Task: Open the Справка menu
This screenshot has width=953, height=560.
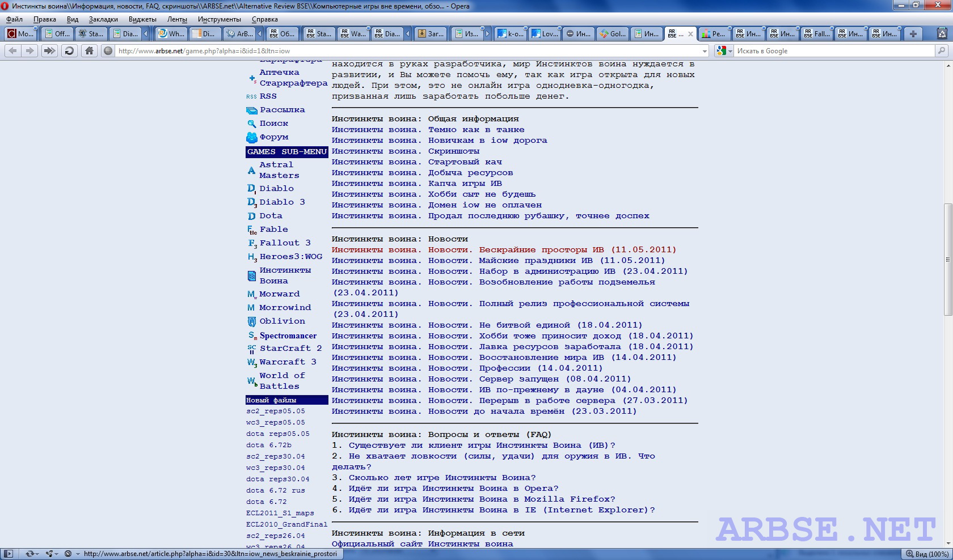Action: tap(264, 19)
